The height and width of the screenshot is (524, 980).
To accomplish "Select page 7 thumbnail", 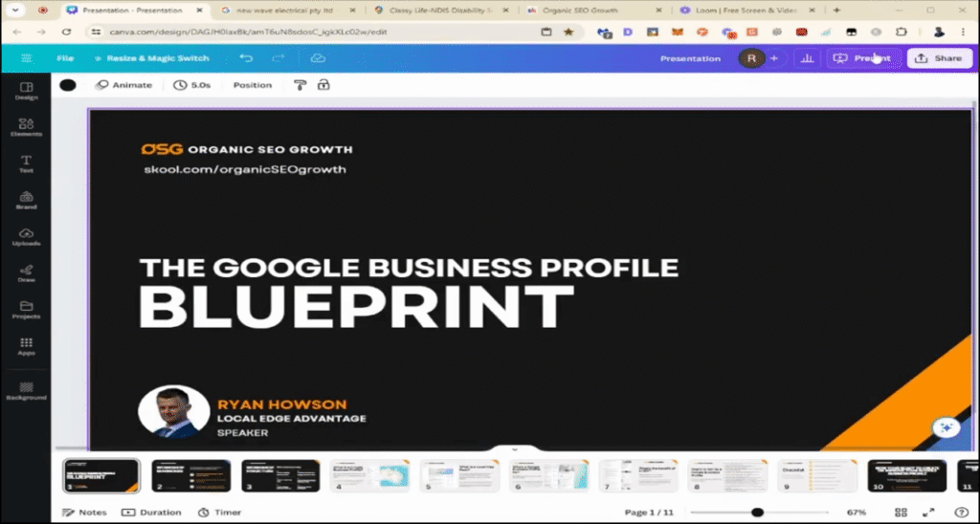I will (638, 476).
